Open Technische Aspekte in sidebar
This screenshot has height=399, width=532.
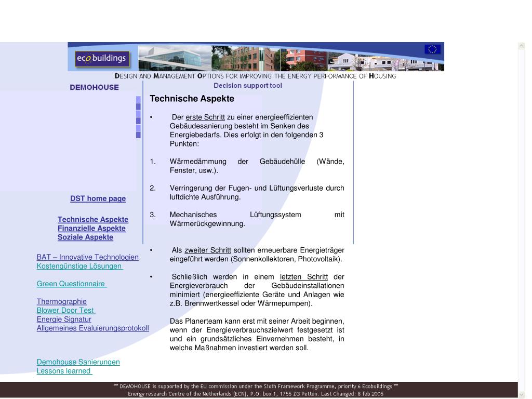(93, 220)
